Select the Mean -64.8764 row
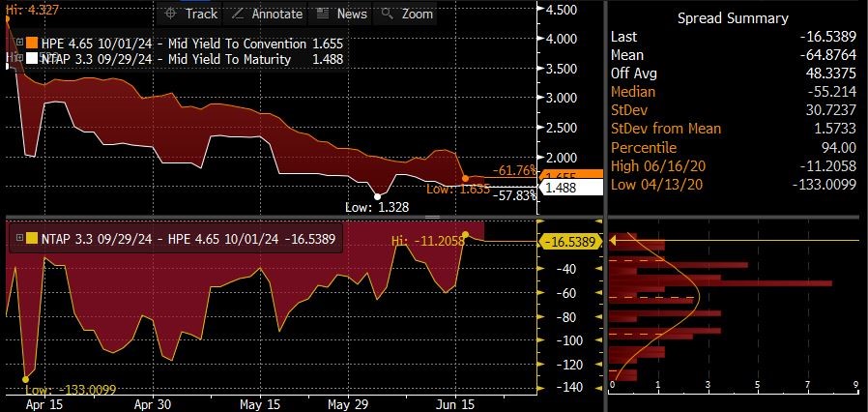 [x=733, y=55]
